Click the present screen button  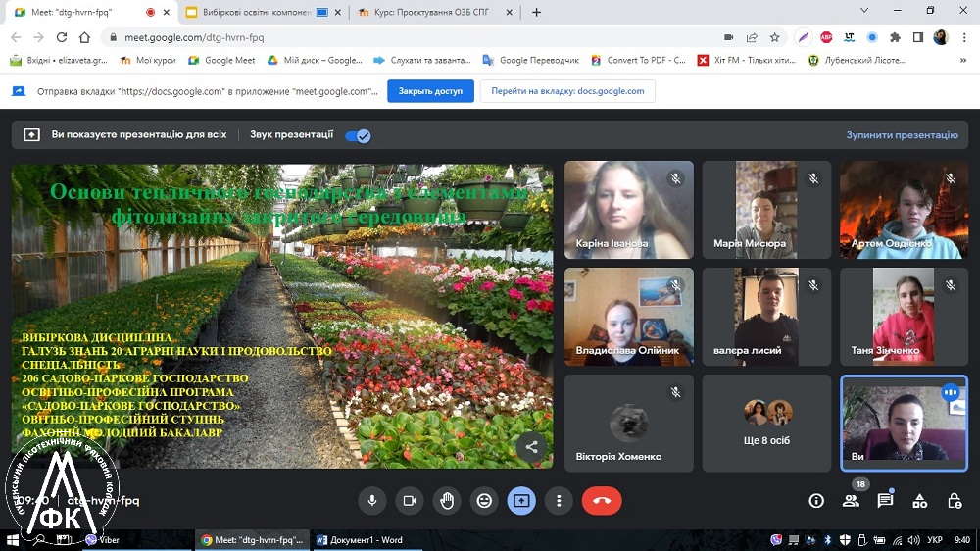(521, 501)
